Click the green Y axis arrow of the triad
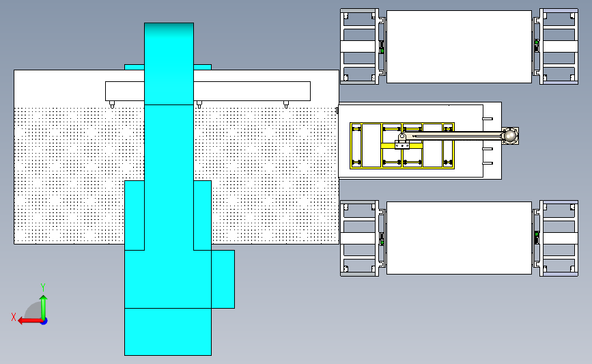 click(x=44, y=308)
